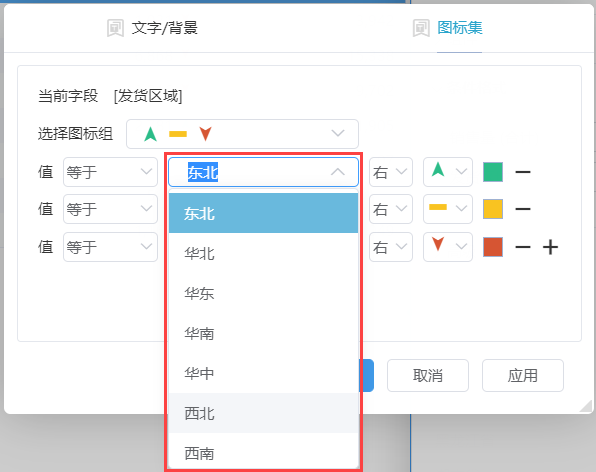
Task: Switch to the 文字/背景 tab
Action: pos(165,28)
